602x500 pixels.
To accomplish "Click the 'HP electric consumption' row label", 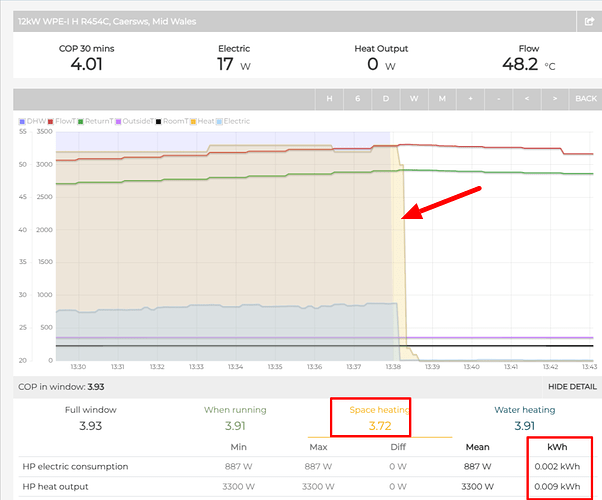I will (x=75, y=467).
